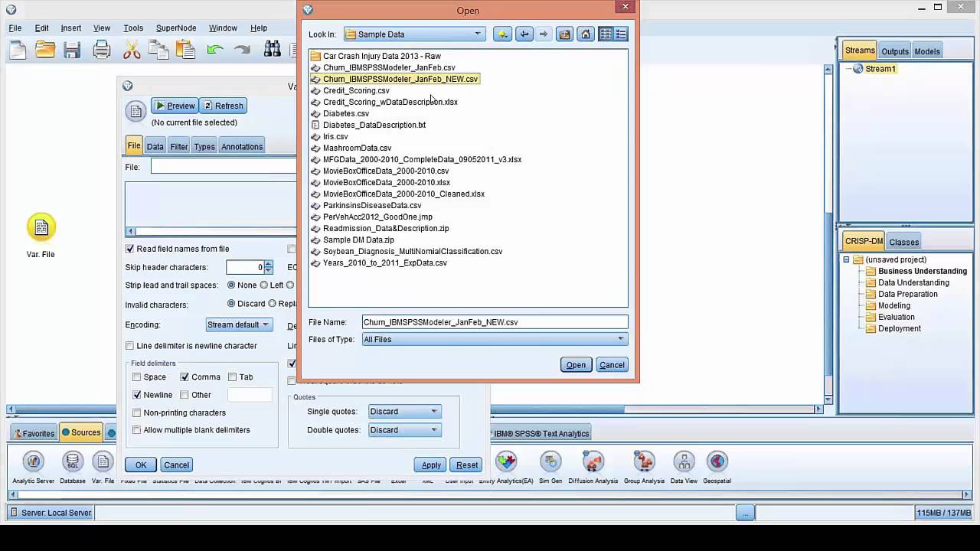Open the Insert menu
Viewport: 980px width, 551px height.
[71, 28]
